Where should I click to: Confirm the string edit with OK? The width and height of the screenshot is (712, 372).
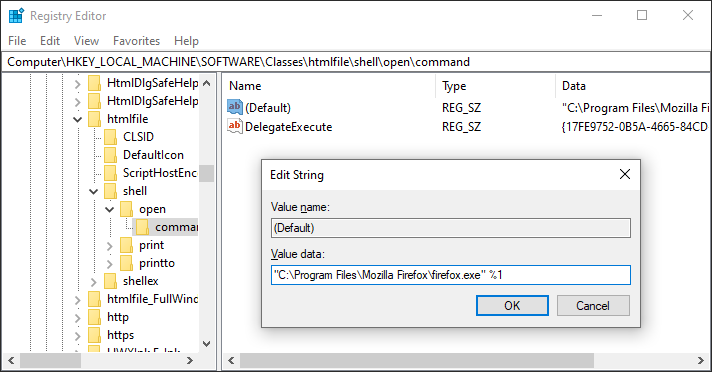point(512,305)
